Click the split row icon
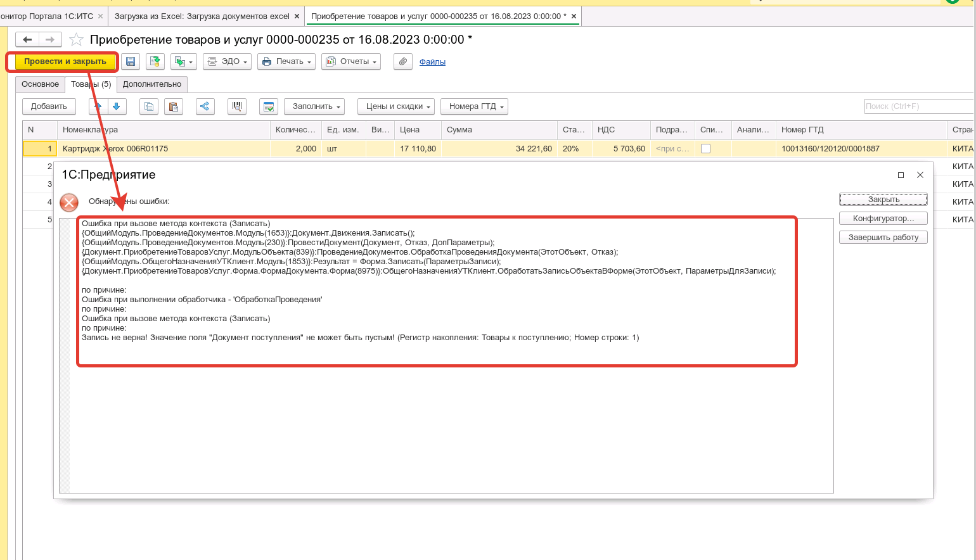Screen dimensions: 976x560 click(x=205, y=106)
